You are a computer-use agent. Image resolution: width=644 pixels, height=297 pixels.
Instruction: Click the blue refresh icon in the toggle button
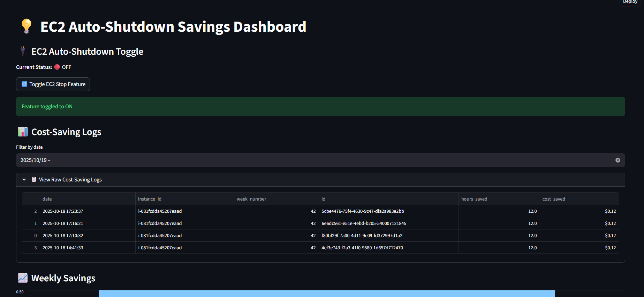(x=24, y=84)
